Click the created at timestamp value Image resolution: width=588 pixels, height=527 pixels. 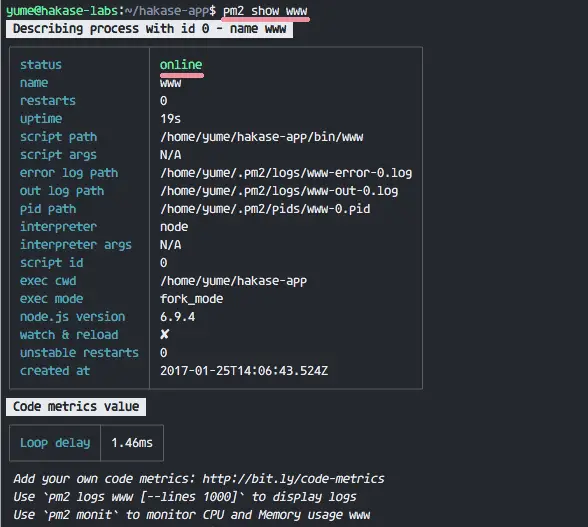point(244,371)
